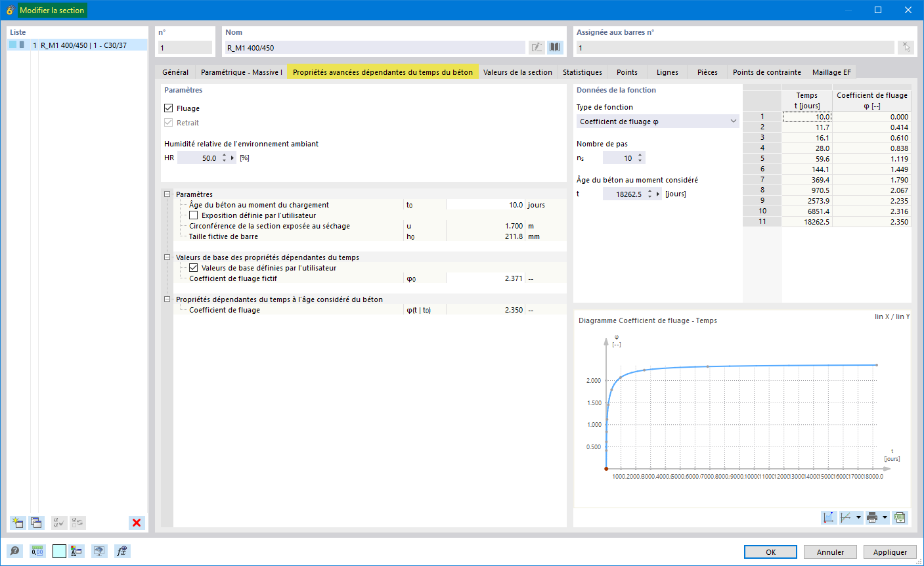Click the diagram axes settings icon
This screenshot has width=924, height=566.
click(x=847, y=517)
